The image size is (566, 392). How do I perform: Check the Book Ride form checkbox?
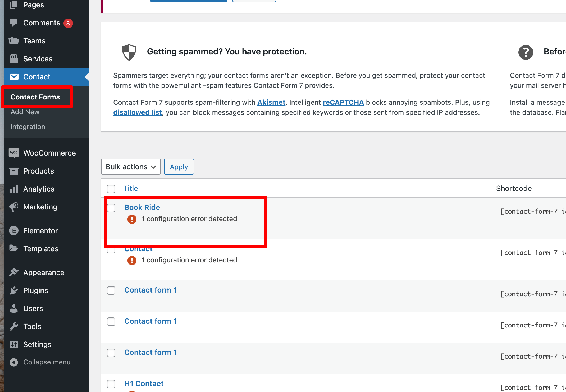111,208
